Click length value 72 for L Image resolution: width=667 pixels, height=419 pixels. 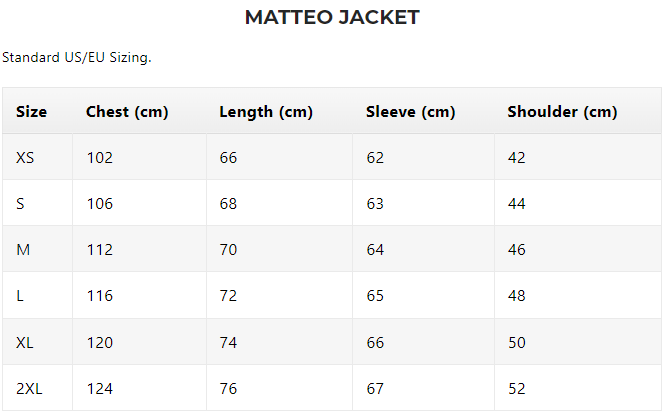pyautogui.click(x=228, y=296)
